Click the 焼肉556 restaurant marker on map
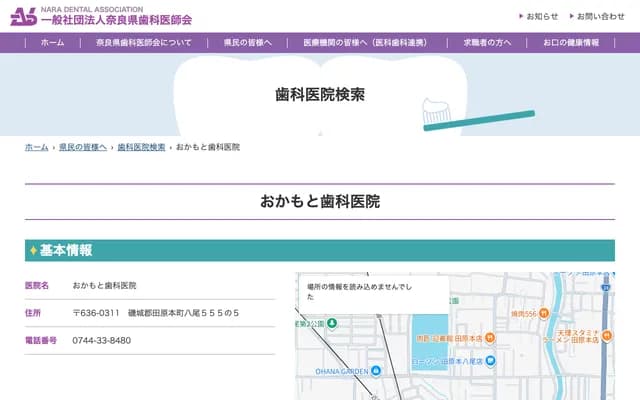Image resolution: width=640 pixels, height=400 pixels. click(x=544, y=313)
